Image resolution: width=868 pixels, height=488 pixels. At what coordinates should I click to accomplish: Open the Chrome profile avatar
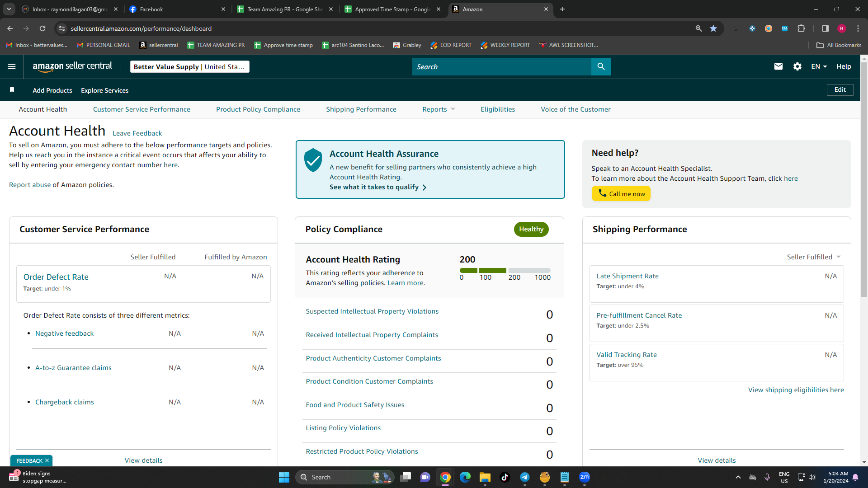coord(841,28)
